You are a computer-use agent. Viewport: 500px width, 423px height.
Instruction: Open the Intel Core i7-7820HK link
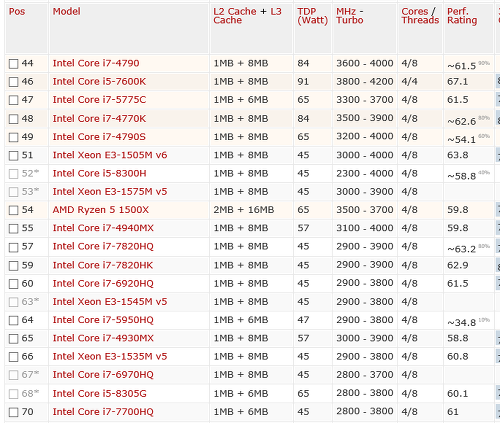103,265
